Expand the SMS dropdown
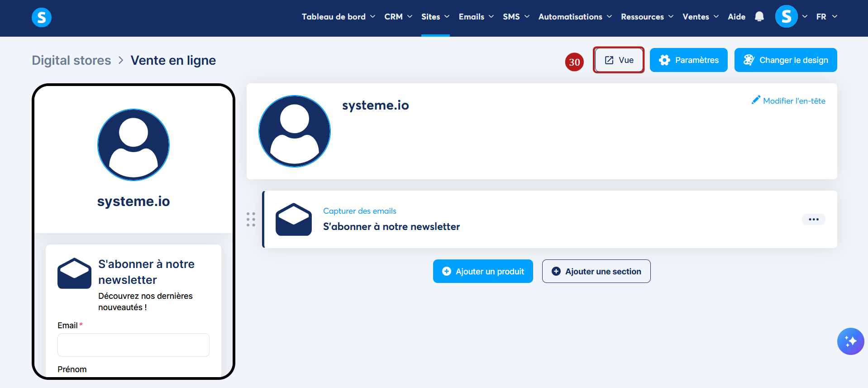Screen dimensions: 868x388 click(x=516, y=17)
